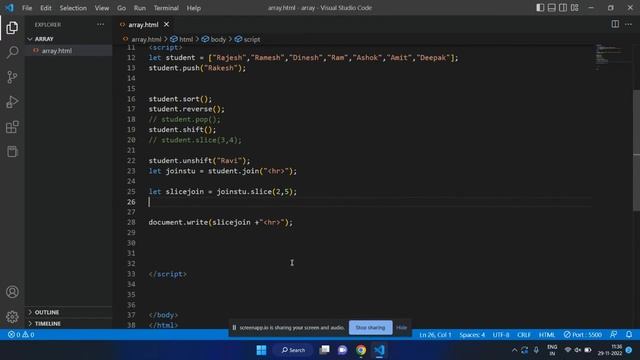Click the minimap code preview
Viewport: 640px width, 360px height.
point(608,57)
